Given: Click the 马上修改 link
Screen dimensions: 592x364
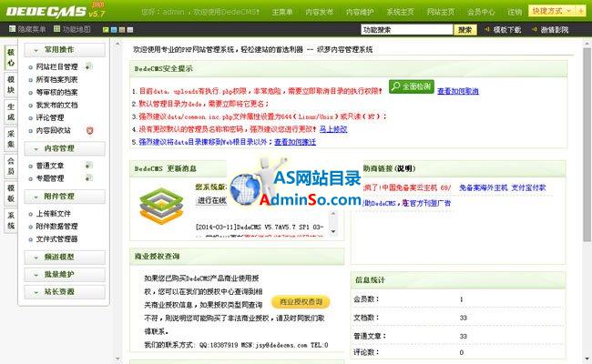Looking at the screenshot, I should coord(333,129).
